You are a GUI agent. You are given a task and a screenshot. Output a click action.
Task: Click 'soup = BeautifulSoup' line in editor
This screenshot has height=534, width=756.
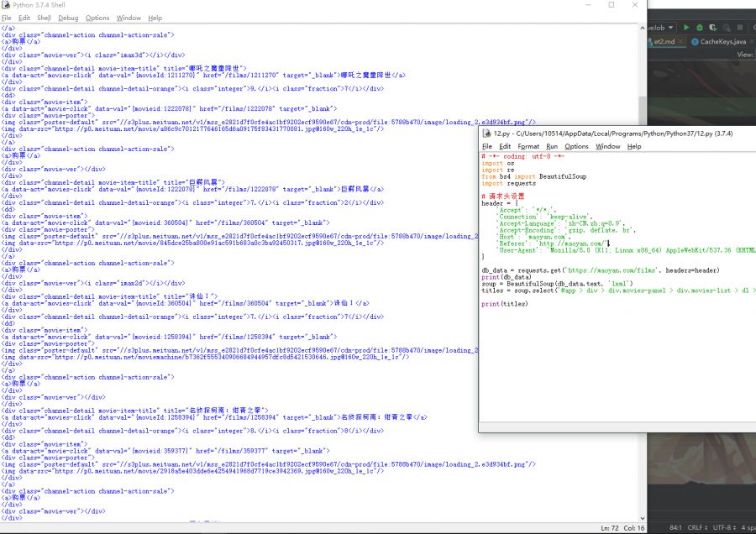tap(558, 284)
